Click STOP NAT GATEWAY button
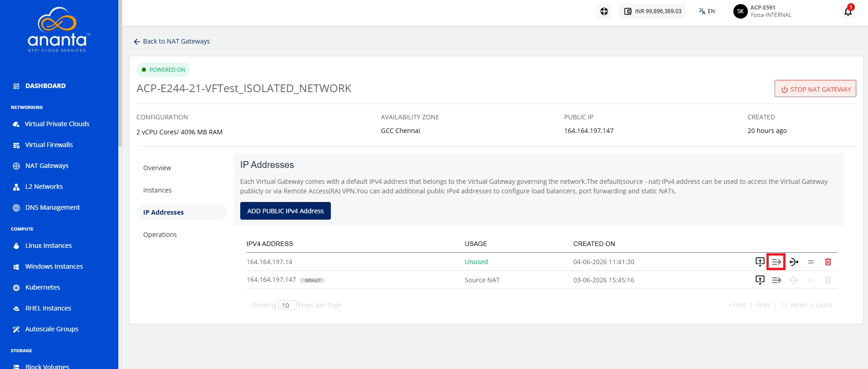The height and width of the screenshot is (369, 868). [815, 89]
